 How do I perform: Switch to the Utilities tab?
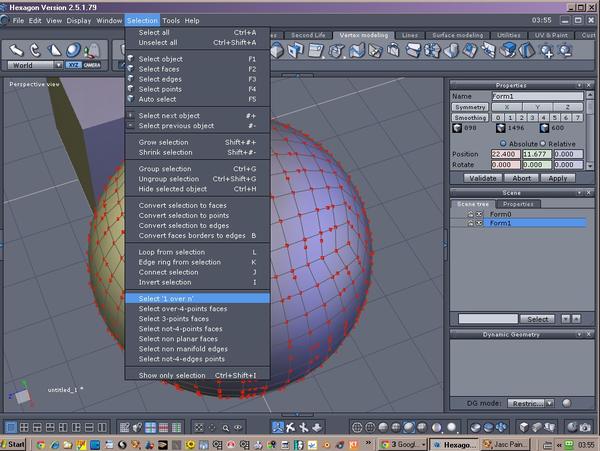[509, 35]
